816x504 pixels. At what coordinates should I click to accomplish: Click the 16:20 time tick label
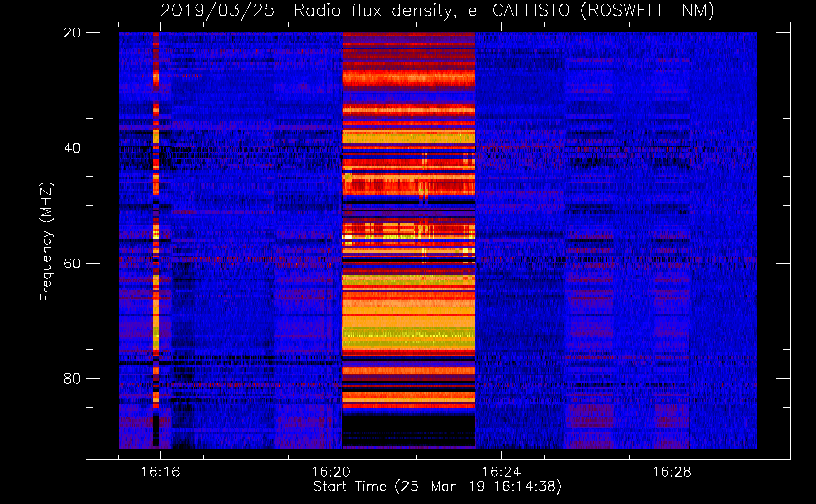[331, 472]
